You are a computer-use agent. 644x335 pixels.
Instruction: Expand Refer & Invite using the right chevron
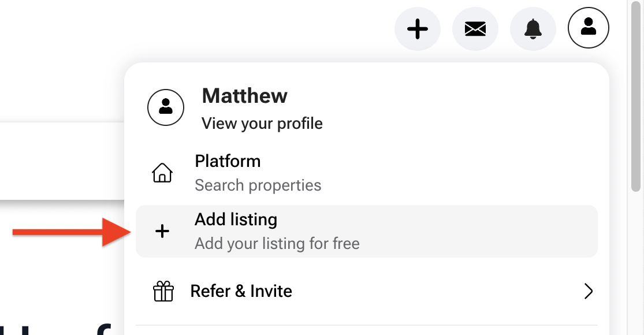[588, 291]
